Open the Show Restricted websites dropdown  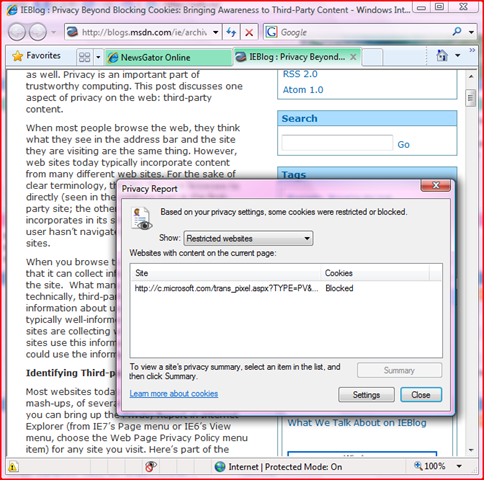pyautogui.click(x=248, y=238)
